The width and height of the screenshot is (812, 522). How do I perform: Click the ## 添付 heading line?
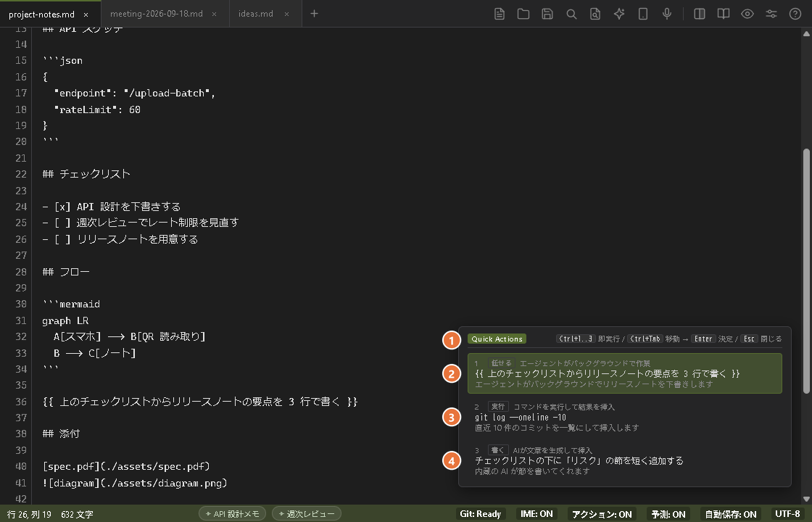pyautogui.click(x=61, y=434)
